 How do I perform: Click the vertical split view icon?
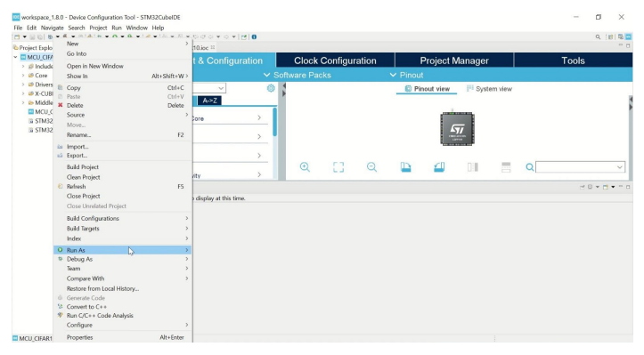tap(473, 167)
